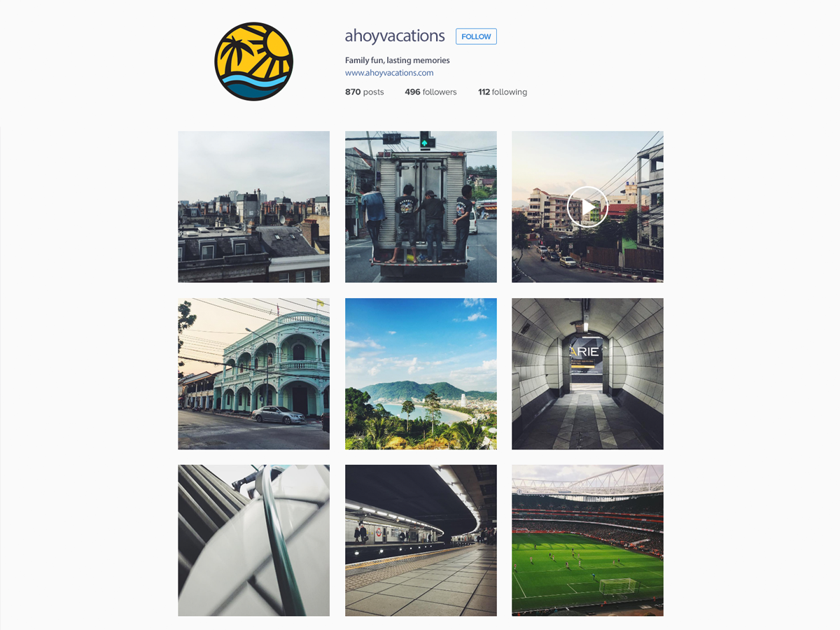Open the tropical bay landscape photo
The image size is (840, 630).
coord(421,374)
